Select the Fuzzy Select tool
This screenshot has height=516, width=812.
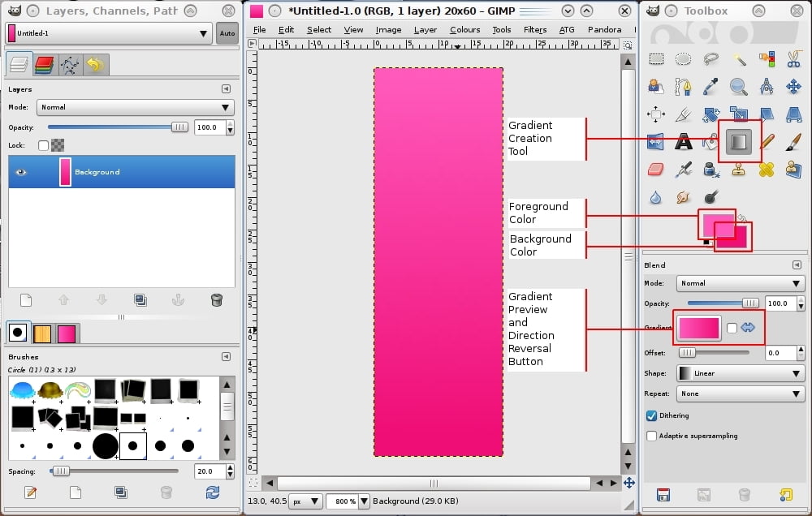pyautogui.click(x=737, y=59)
